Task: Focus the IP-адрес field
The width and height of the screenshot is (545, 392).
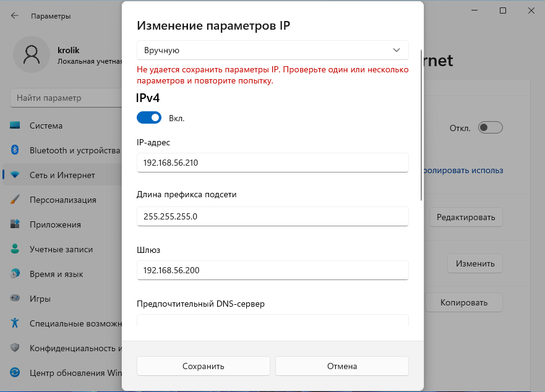Action: [272, 163]
